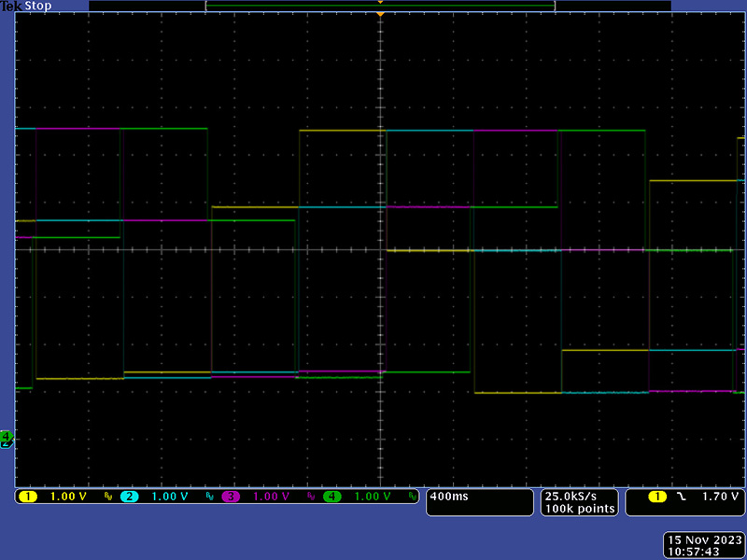Click the magenta channel 3 badge
Screen dimensions: 747x560
231,497
